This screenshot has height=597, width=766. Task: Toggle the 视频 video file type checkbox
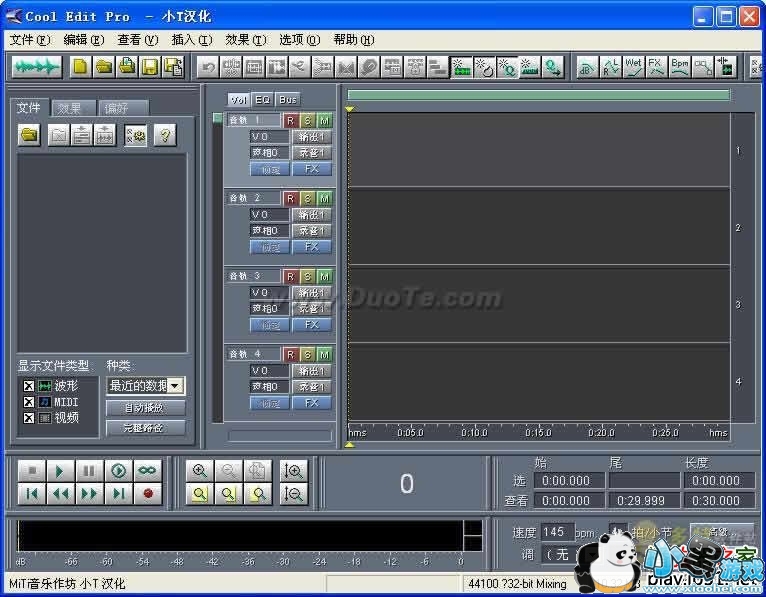coord(28,418)
